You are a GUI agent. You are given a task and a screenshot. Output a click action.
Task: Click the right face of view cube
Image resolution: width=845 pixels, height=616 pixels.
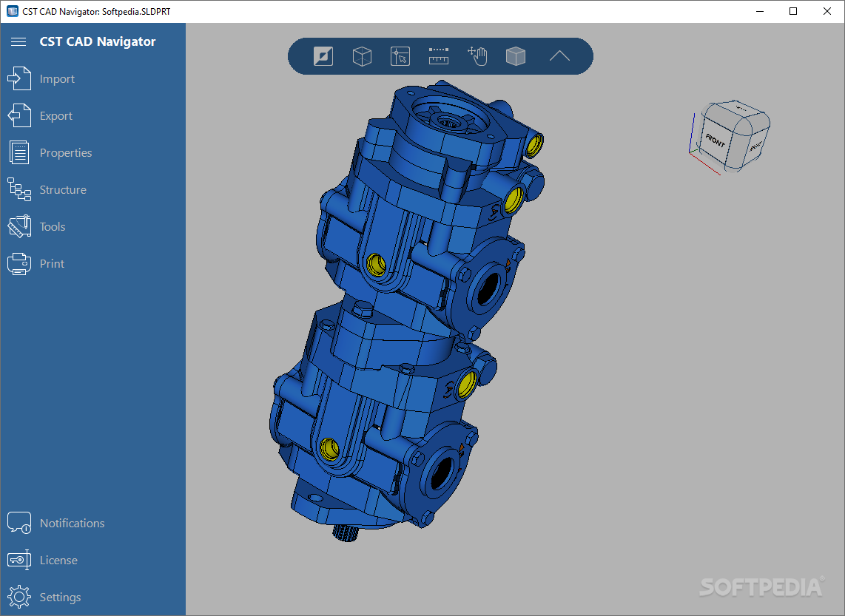pyautogui.click(x=755, y=146)
